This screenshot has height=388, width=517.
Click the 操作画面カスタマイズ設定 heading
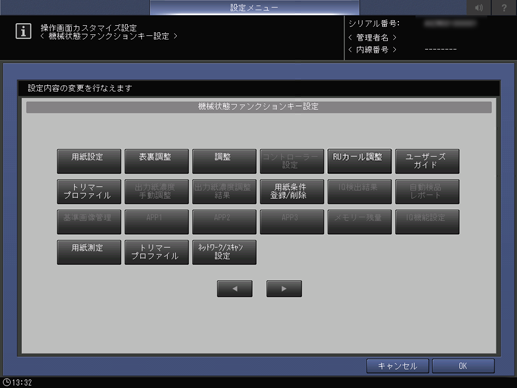(x=89, y=27)
